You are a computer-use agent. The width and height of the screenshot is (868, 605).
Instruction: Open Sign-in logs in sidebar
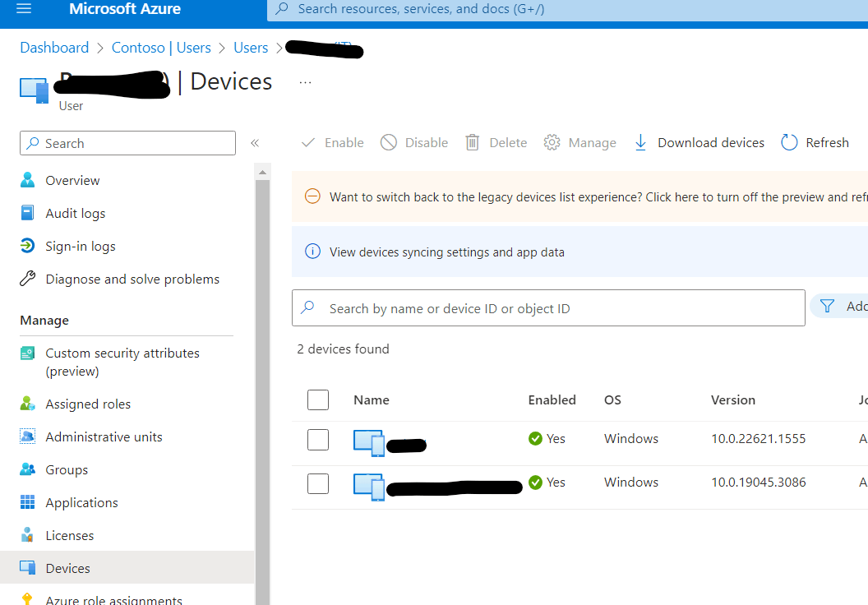coord(81,247)
